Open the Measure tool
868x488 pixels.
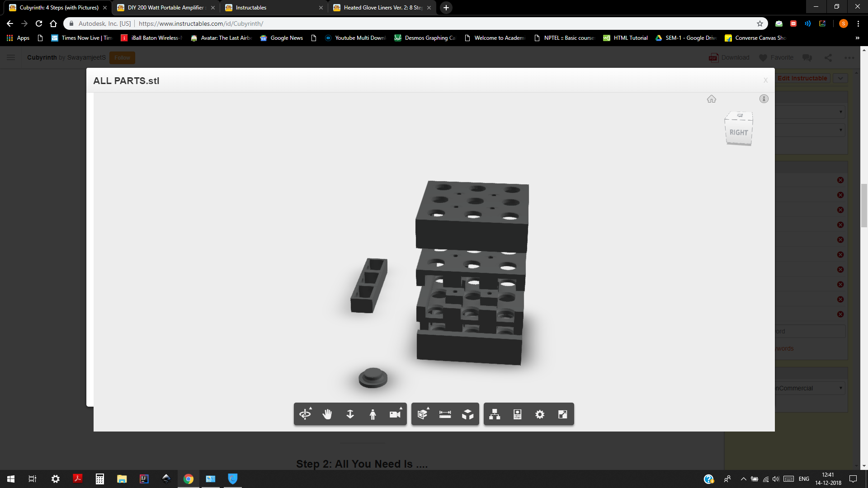[445, 414]
